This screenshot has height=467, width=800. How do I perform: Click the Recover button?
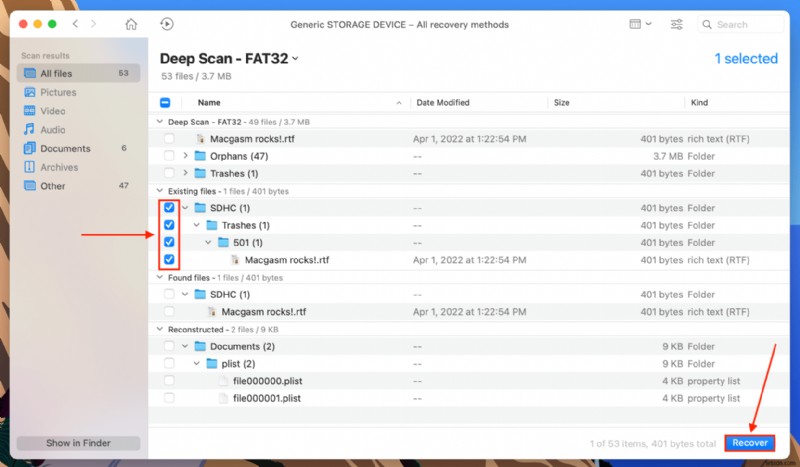point(749,443)
